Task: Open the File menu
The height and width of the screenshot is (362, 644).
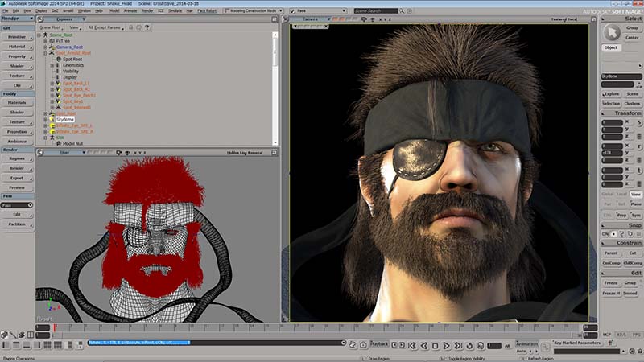Action: (6, 11)
